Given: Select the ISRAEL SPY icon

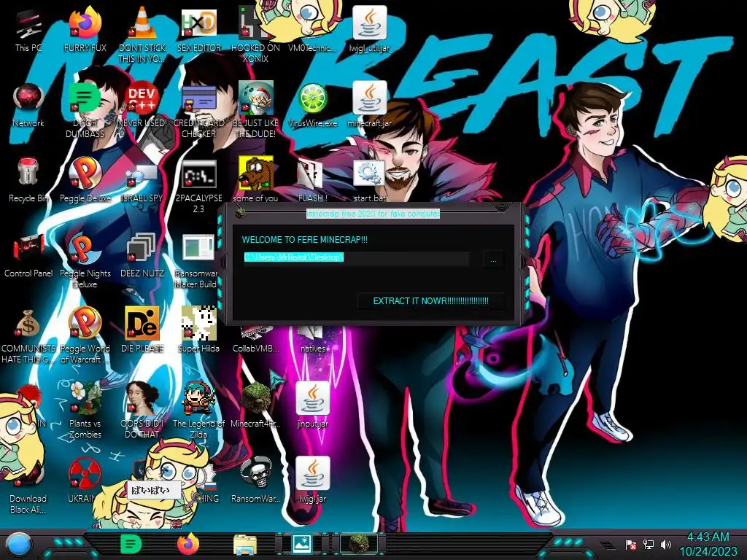Looking at the screenshot, I should tap(142, 180).
